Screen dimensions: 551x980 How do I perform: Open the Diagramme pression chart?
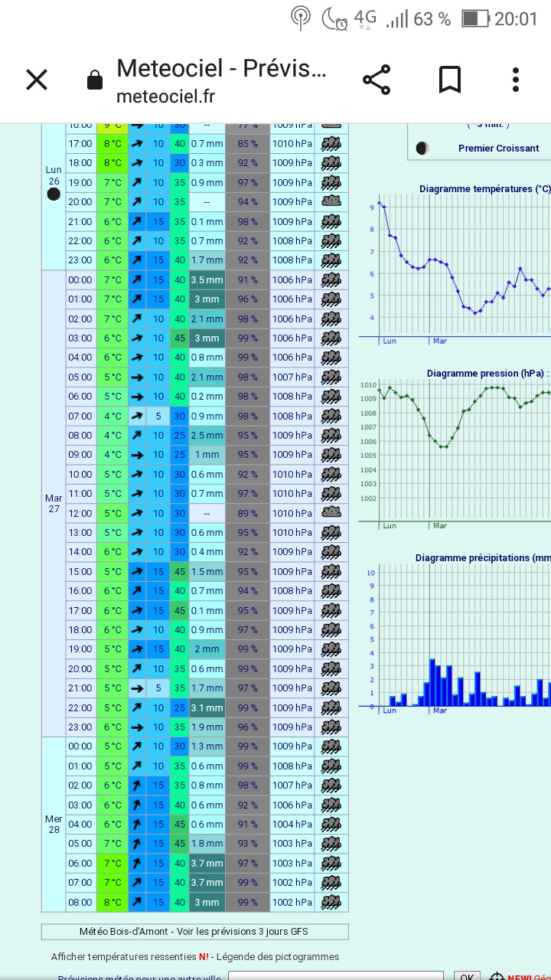(455, 450)
